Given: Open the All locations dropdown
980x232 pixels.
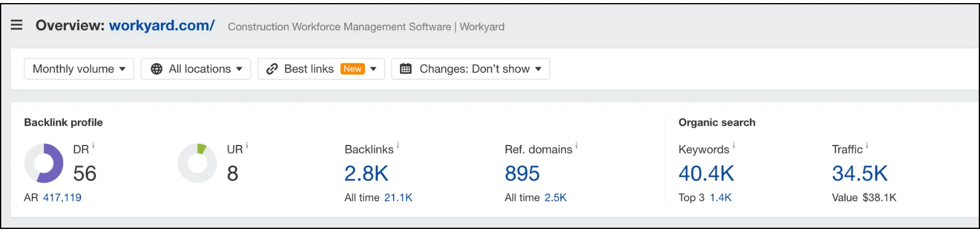Looking at the screenshot, I should click(x=196, y=69).
